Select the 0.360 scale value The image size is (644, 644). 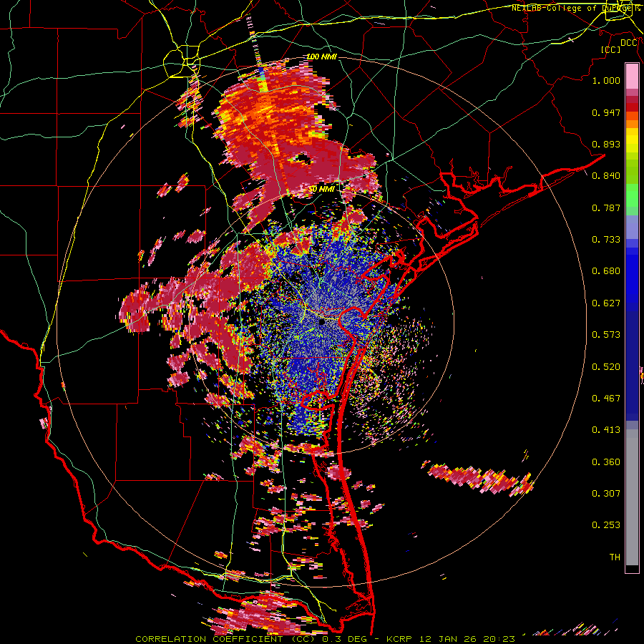click(x=606, y=462)
